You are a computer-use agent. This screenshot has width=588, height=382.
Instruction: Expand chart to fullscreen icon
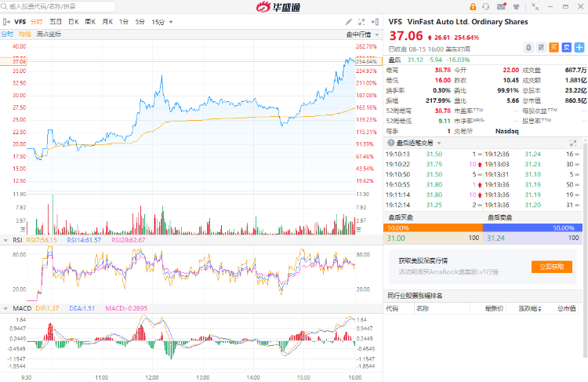click(x=361, y=22)
